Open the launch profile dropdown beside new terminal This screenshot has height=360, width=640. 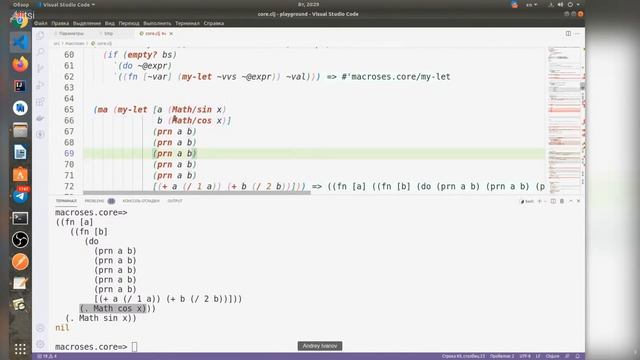tap(545, 201)
